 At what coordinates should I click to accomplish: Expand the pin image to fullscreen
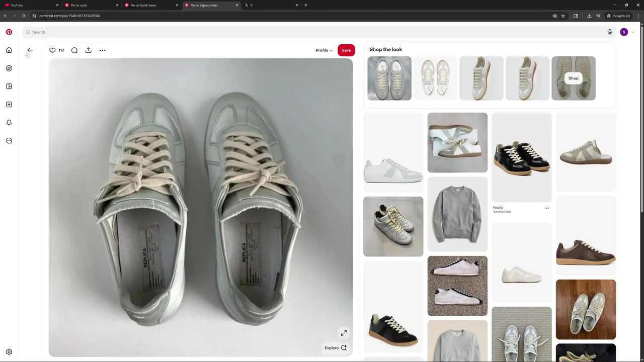coord(344,333)
